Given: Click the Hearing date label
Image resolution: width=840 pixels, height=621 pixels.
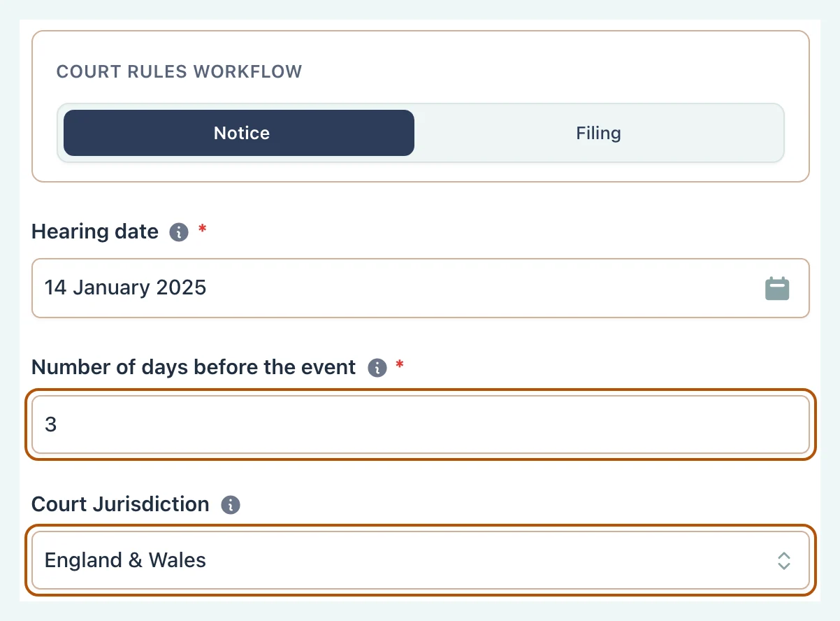Looking at the screenshot, I should (95, 231).
